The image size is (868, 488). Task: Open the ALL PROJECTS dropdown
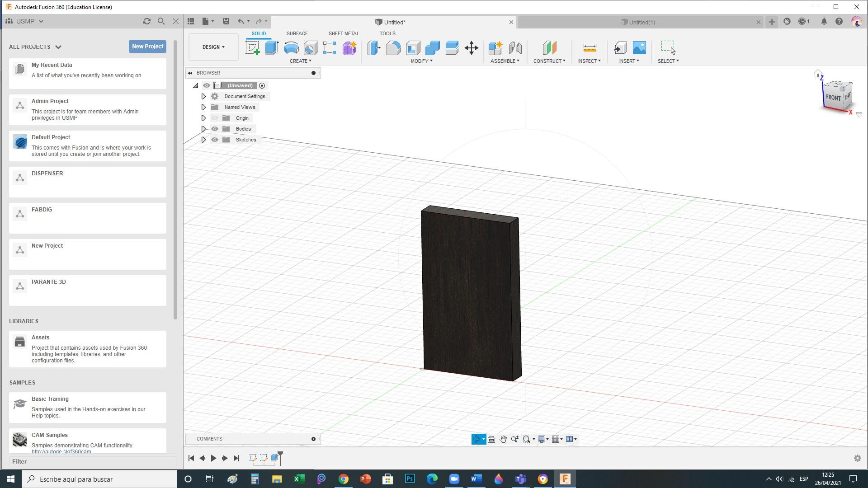point(35,47)
